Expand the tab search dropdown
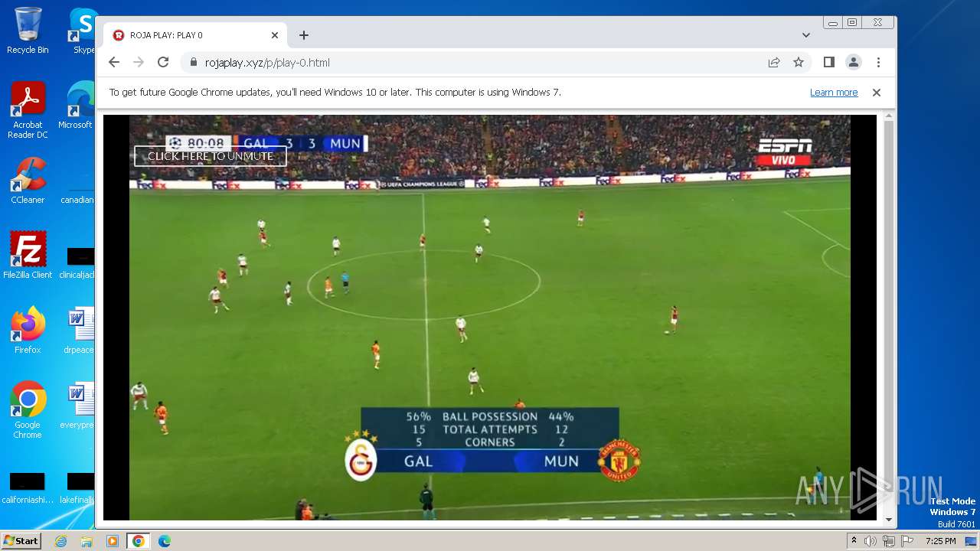Image resolution: width=980 pixels, height=551 pixels. [x=806, y=35]
